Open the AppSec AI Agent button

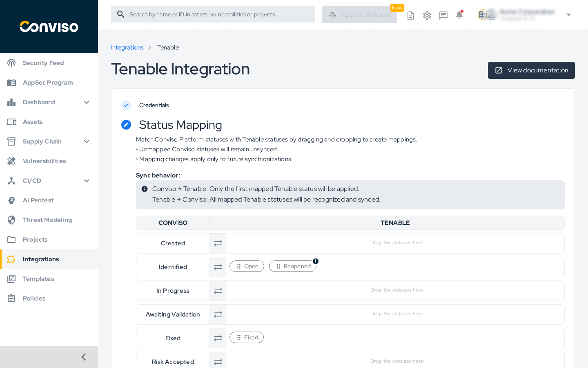[359, 15]
